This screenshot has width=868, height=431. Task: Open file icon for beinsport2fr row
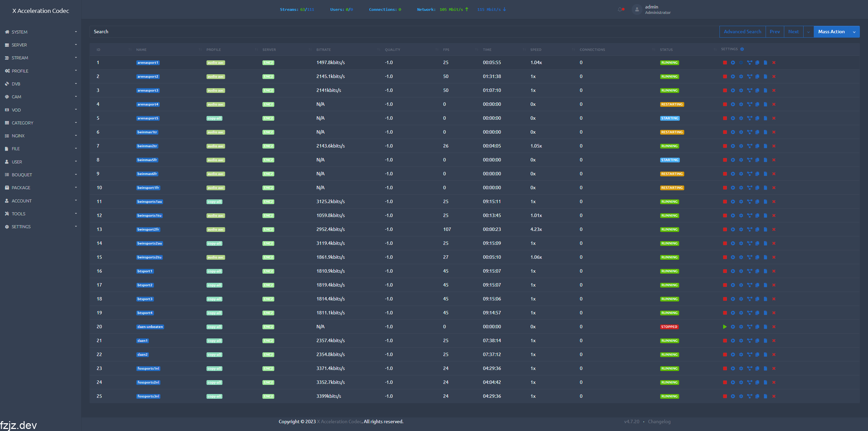pos(765,230)
